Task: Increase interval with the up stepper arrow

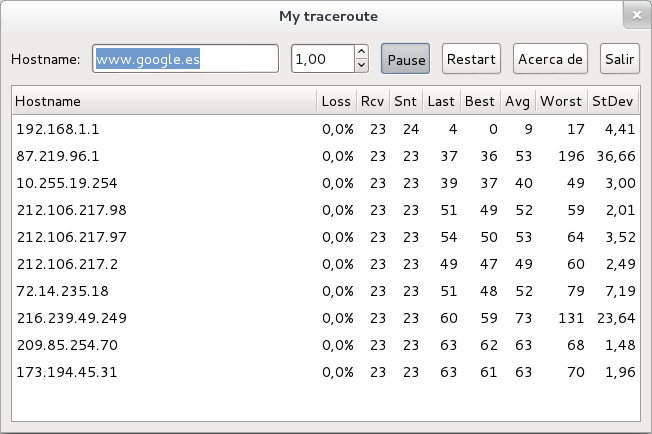Action: pyautogui.click(x=362, y=52)
